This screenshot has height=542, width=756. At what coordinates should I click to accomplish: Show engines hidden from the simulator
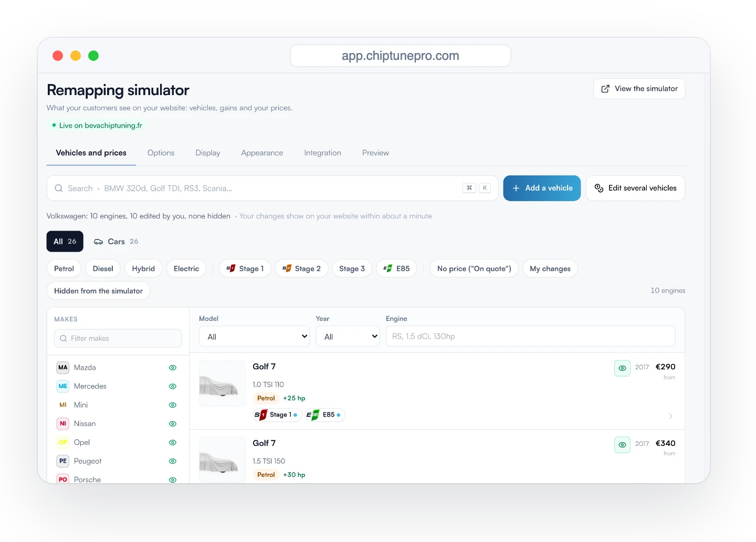tap(98, 290)
